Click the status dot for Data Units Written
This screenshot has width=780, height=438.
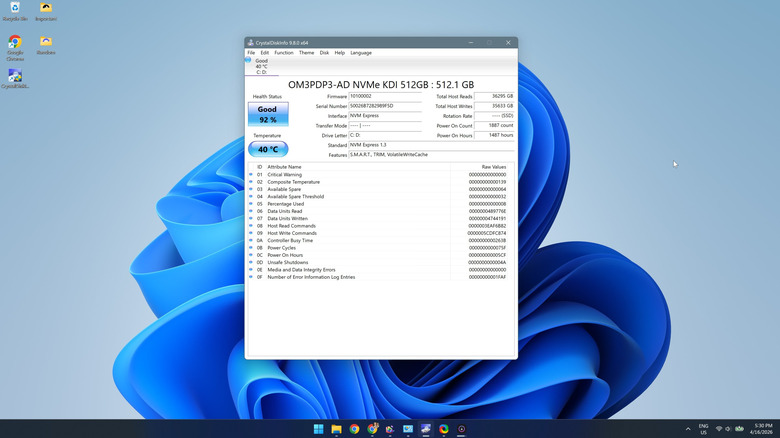[251, 219]
